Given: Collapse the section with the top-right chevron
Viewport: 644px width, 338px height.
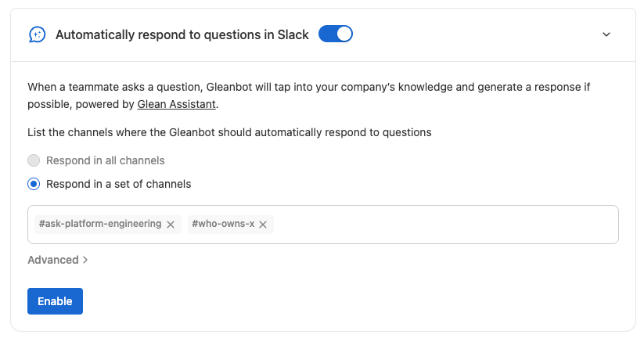Looking at the screenshot, I should pyautogui.click(x=606, y=34).
